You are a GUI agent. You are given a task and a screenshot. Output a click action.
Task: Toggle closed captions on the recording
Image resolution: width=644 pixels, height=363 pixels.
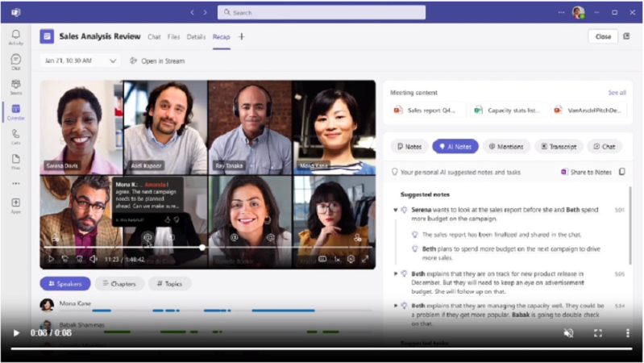point(322,259)
